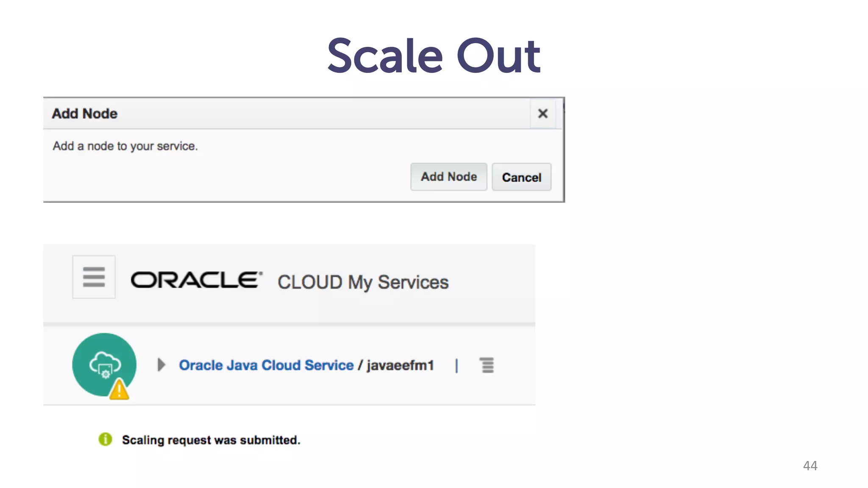Open the javaeefm1 service actions menu icon
Image resolution: width=868 pixels, height=488 pixels.
[487, 365]
